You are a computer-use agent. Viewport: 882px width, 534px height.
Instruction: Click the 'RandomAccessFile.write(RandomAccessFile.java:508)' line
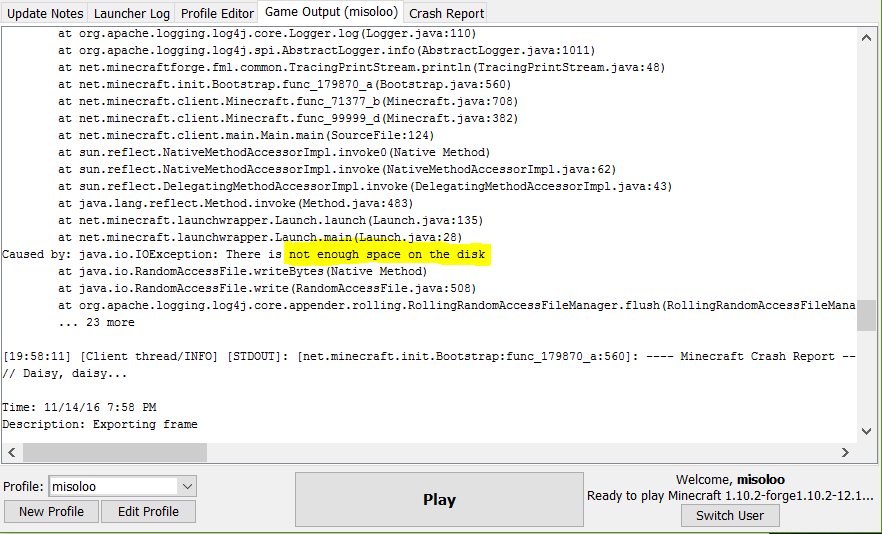coord(267,289)
